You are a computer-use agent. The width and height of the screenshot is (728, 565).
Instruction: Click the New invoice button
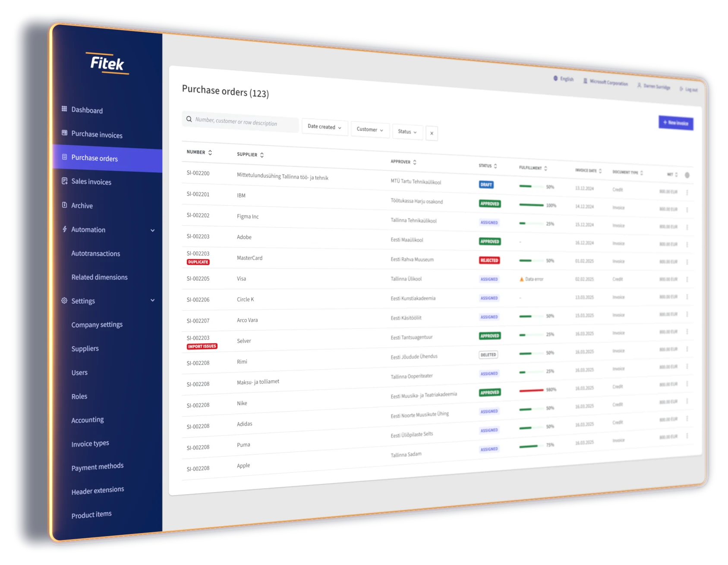(676, 123)
